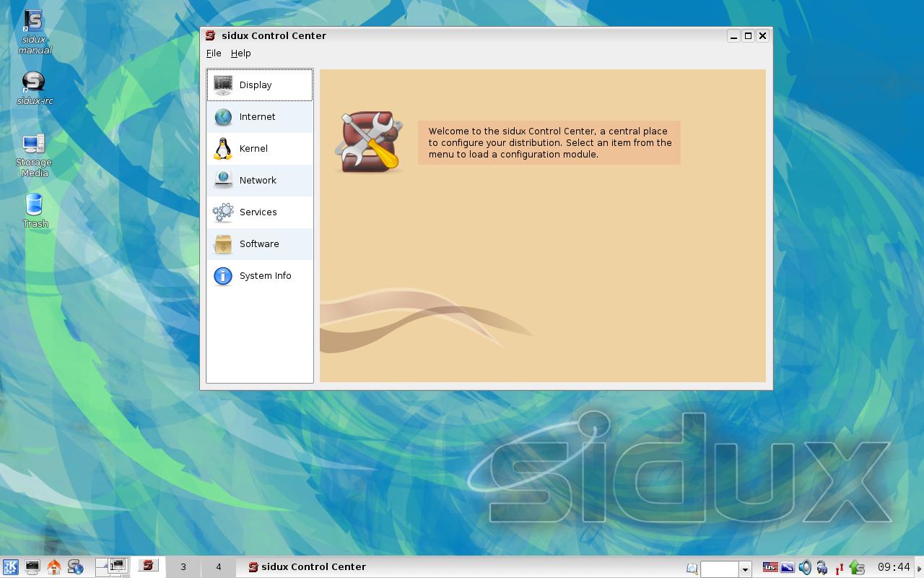Image resolution: width=924 pixels, height=578 pixels.
Task: Click the sidux manual desktop icon
Action: click(34, 33)
